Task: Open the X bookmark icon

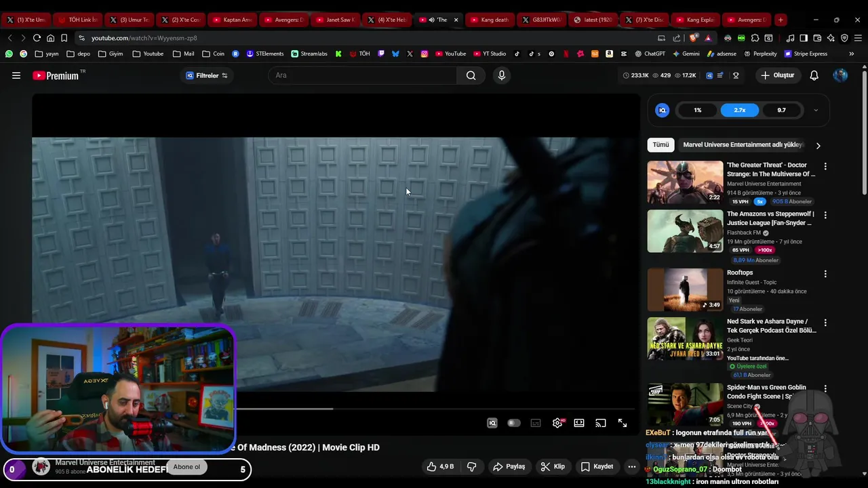Action: coord(410,54)
